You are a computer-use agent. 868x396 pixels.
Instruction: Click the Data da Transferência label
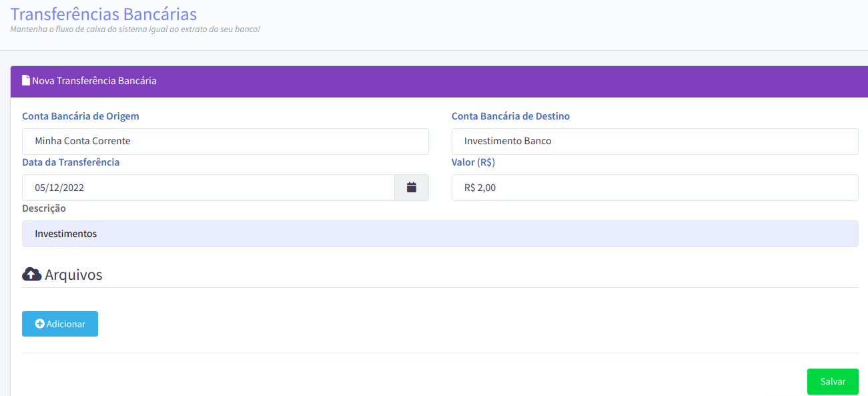[71, 162]
